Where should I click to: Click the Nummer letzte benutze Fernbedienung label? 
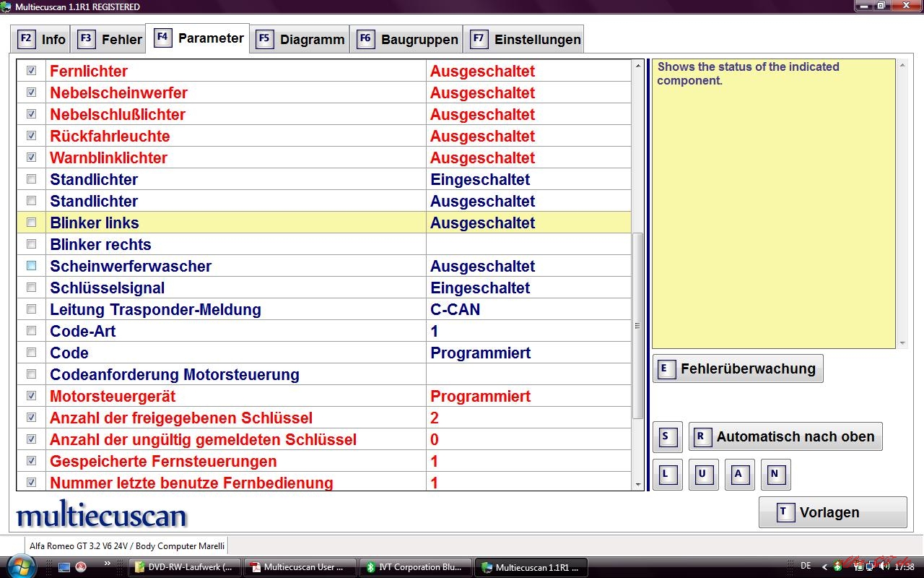(191, 483)
